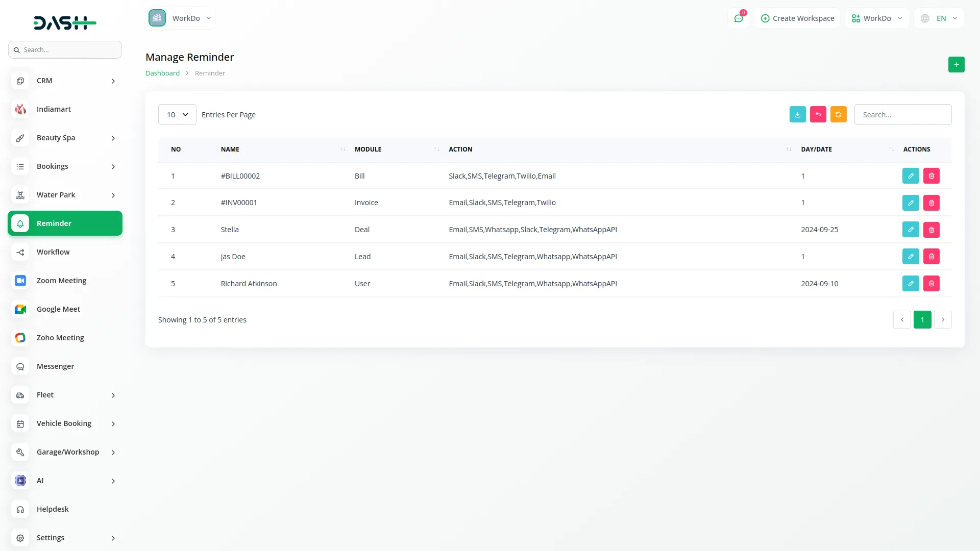Delete the Stella deal reminder
Viewport: 980px width, 551px height.
(931, 230)
